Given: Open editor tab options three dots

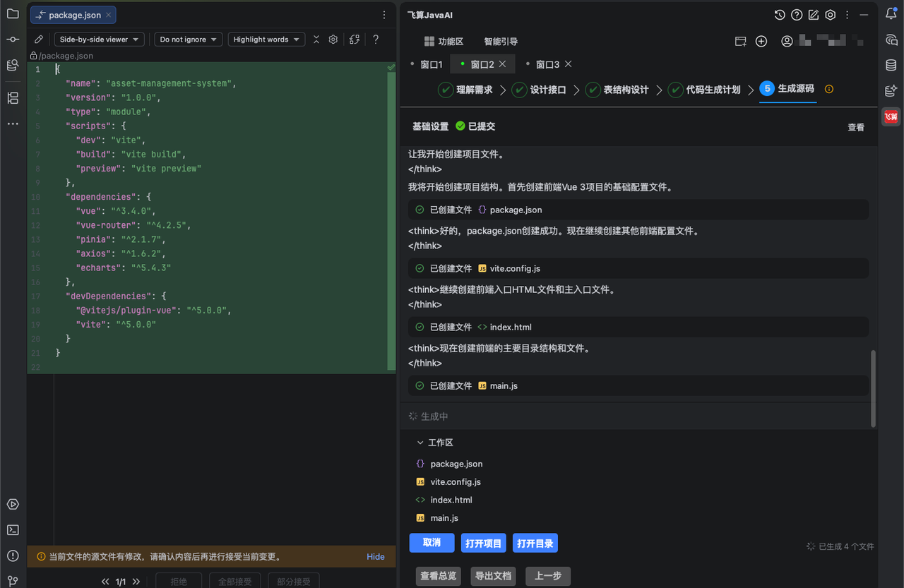Looking at the screenshot, I should point(384,15).
